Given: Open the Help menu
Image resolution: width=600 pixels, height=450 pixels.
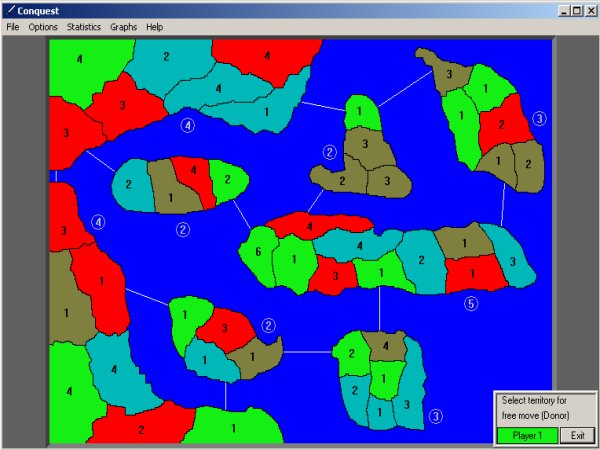Looking at the screenshot, I should (x=154, y=27).
